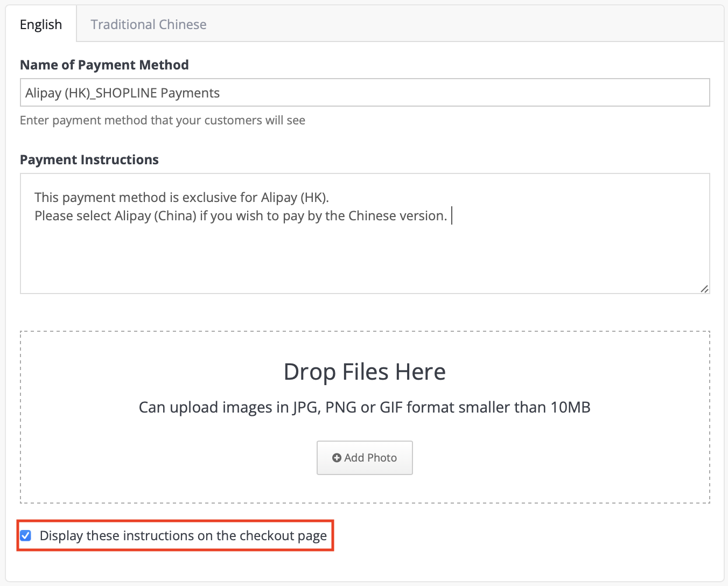Click the Add Photo button

tap(365, 458)
